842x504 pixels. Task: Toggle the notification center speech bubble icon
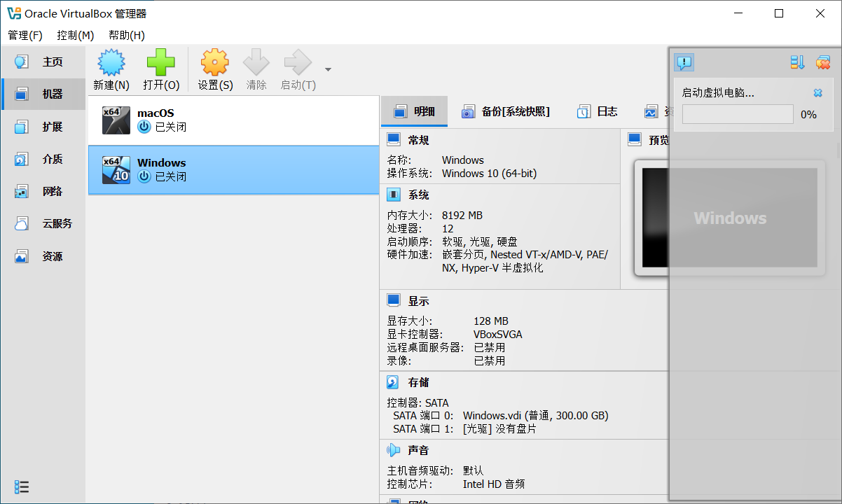[684, 63]
